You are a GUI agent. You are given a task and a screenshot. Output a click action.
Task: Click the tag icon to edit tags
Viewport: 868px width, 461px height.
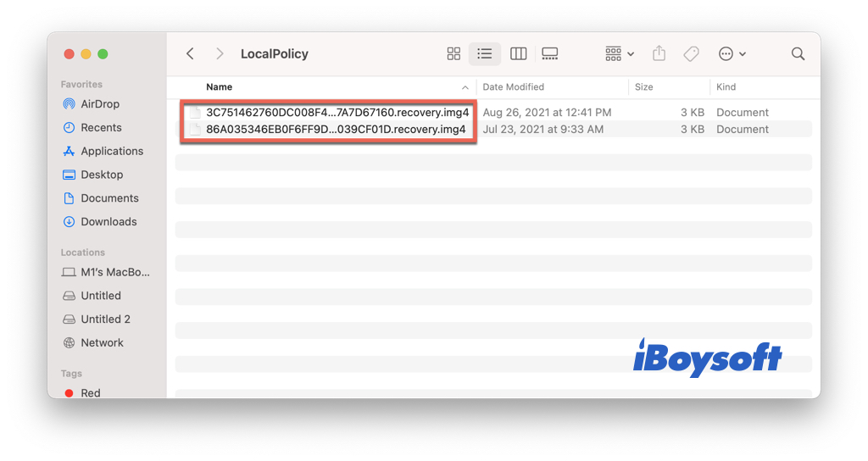(x=692, y=53)
